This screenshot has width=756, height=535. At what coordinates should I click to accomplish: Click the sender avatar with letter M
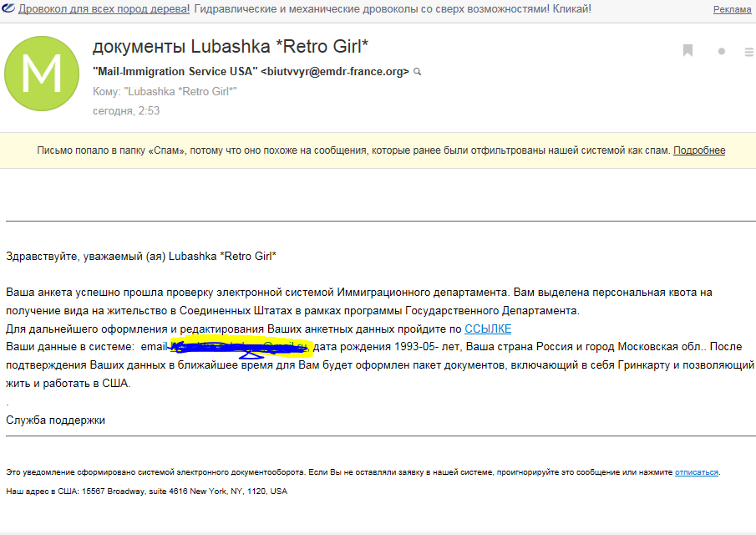[41, 73]
